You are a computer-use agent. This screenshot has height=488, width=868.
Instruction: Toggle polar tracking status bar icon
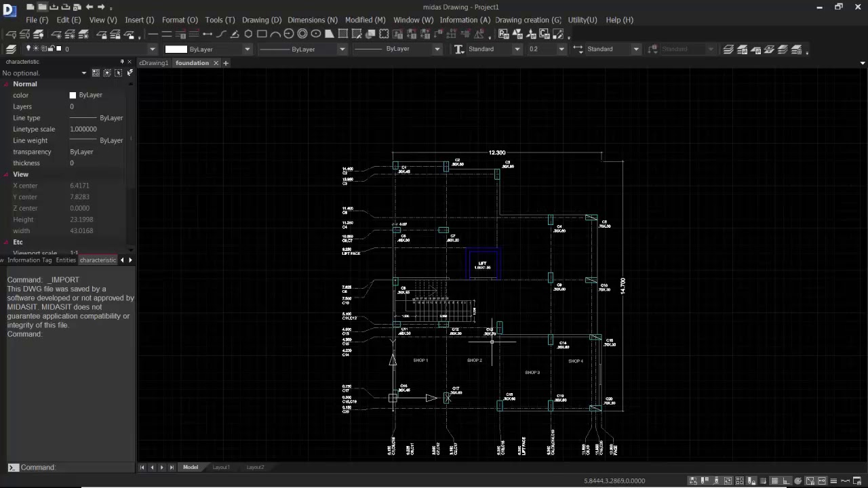click(797, 481)
